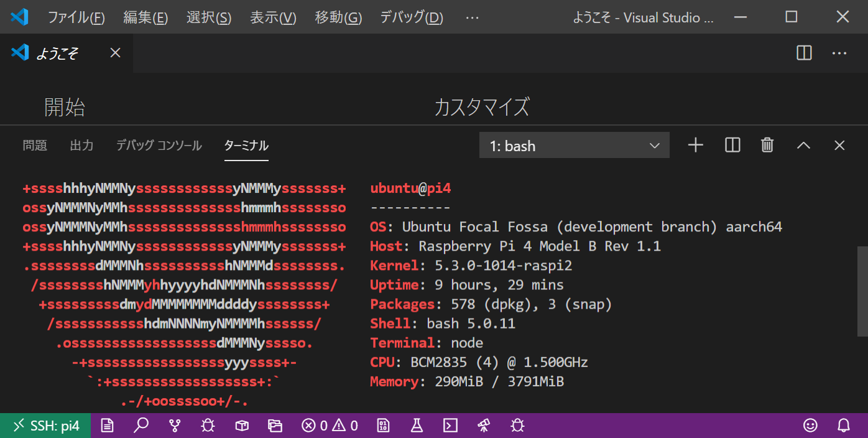Image resolution: width=868 pixels, height=438 pixels.
Task: Kill the terminal with the trash icon
Action: pos(767,145)
